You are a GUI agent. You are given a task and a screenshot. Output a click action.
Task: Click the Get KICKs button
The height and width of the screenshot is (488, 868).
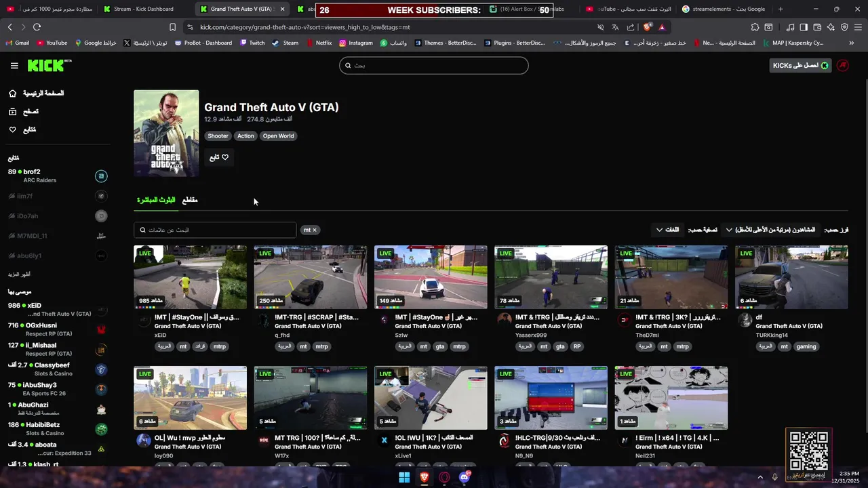(800, 66)
